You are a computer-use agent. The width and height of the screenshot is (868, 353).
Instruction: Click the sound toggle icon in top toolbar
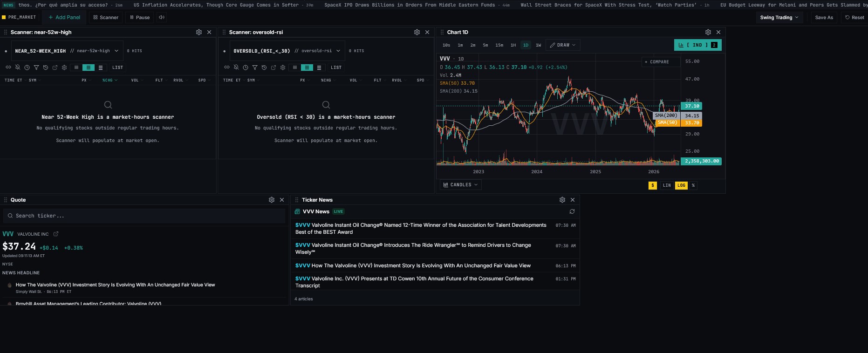point(162,17)
